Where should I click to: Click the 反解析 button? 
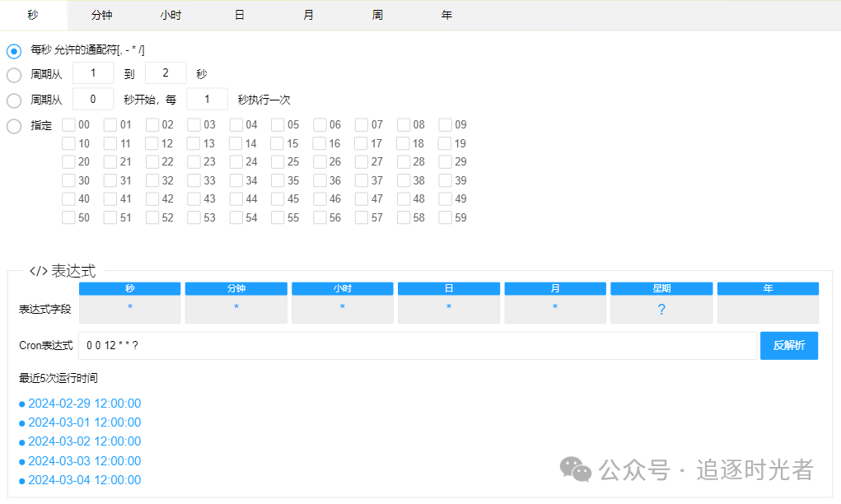point(788,345)
